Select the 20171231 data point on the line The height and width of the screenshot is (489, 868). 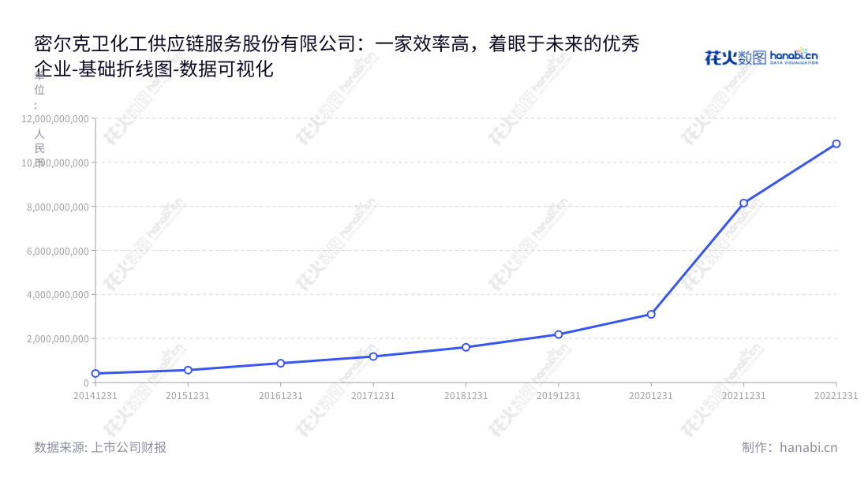[373, 356]
